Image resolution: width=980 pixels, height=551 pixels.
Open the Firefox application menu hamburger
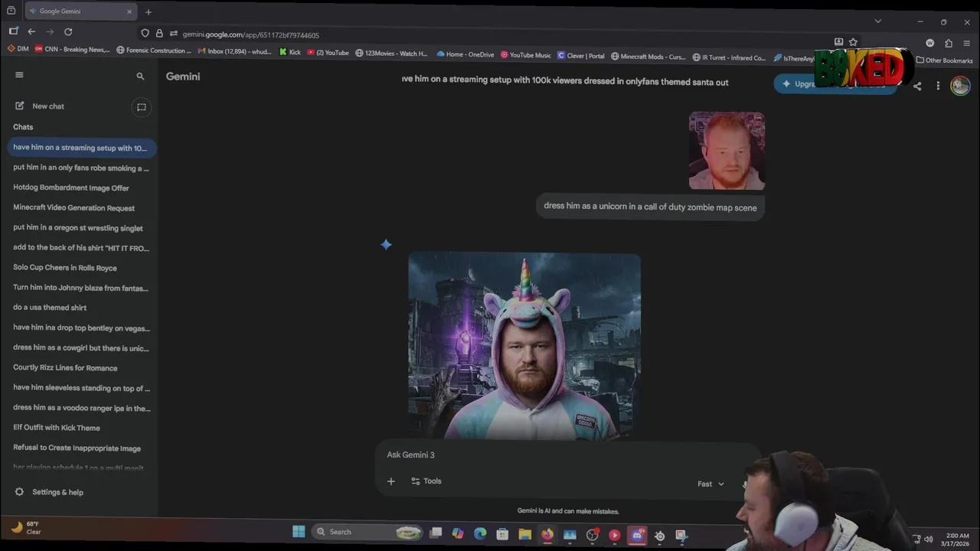pyautogui.click(x=967, y=44)
